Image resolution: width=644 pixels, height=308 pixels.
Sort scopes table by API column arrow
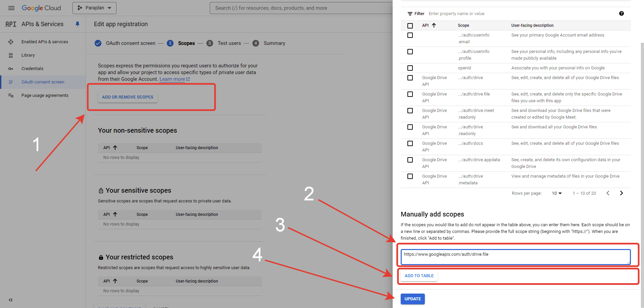434,25
